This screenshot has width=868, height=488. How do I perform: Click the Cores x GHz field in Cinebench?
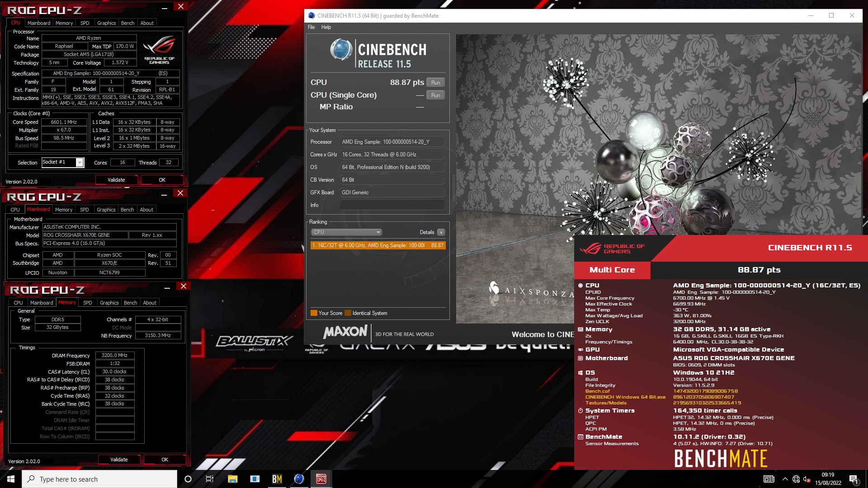pos(392,155)
